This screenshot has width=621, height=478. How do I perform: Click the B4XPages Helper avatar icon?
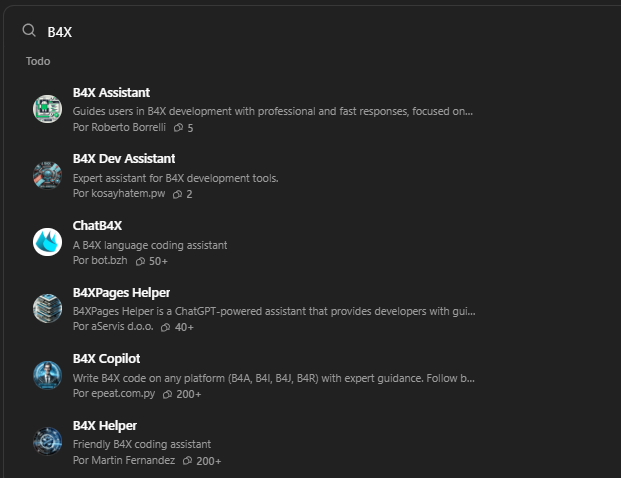click(47, 308)
